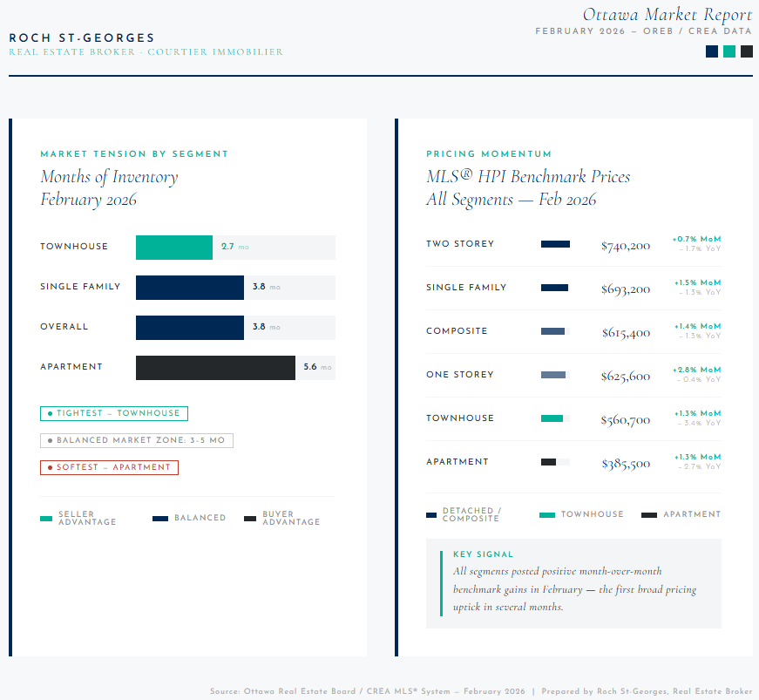The width and height of the screenshot is (759, 700).
Task: Click the February 2026 – OREB / CREA Data line
Action: point(643,31)
